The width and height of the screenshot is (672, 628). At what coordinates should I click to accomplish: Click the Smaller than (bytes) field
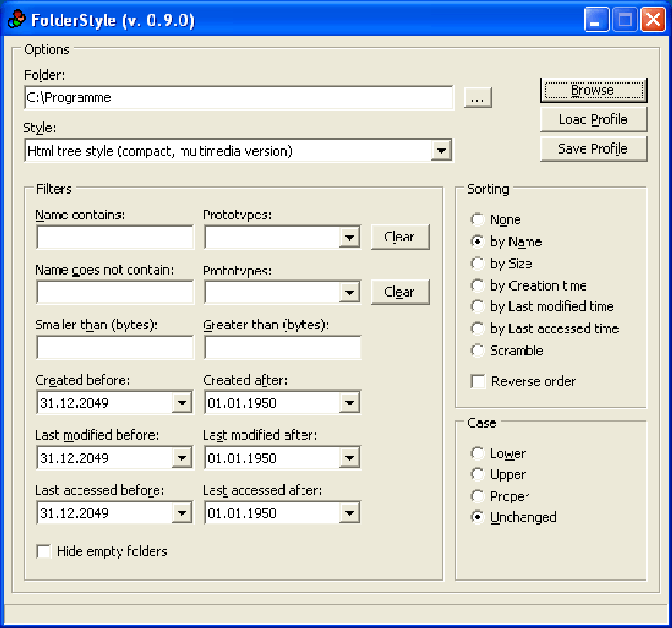pos(115,347)
